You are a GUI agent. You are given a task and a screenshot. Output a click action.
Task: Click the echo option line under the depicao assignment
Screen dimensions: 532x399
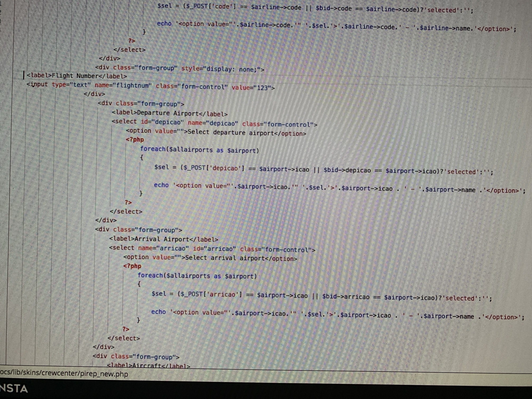coord(340,188)
